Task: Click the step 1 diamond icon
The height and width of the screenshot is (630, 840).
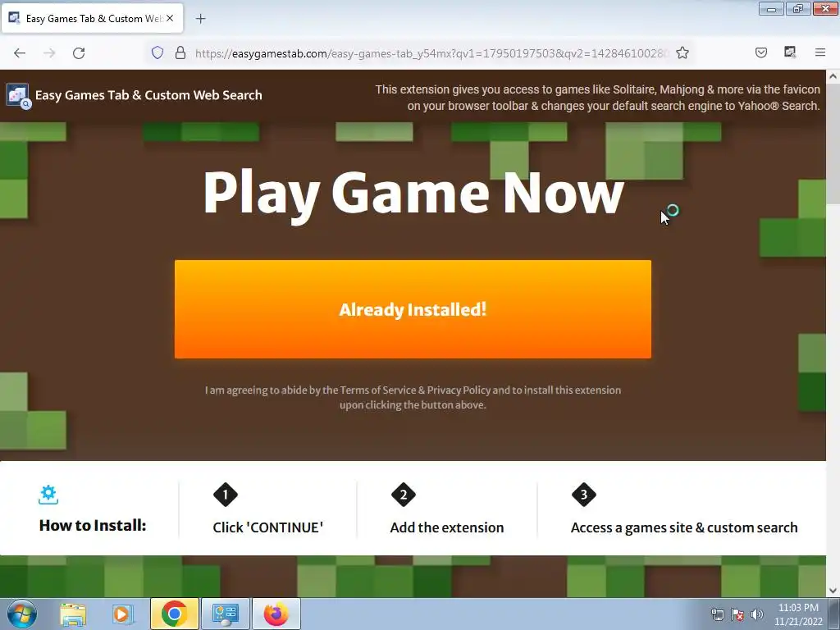Action: tap(225, 495)
